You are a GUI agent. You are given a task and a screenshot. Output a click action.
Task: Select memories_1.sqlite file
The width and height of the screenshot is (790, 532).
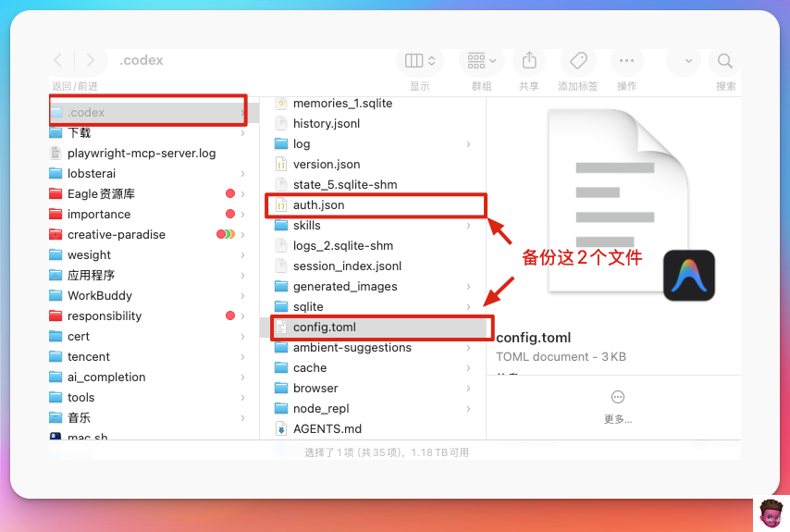click(x=373, y=104)
